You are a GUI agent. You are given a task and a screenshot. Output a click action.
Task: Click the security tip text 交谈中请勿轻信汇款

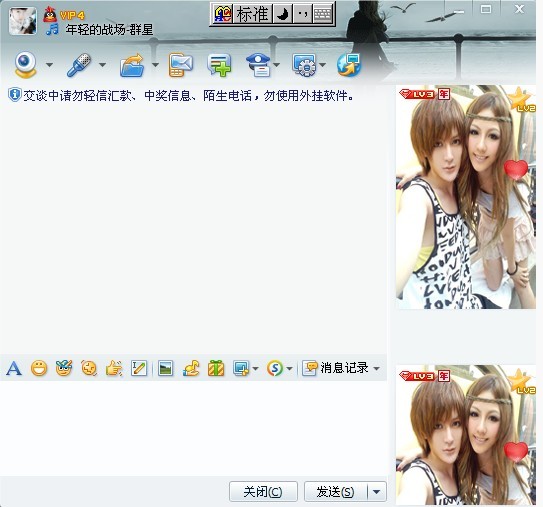tap(78, 96)
